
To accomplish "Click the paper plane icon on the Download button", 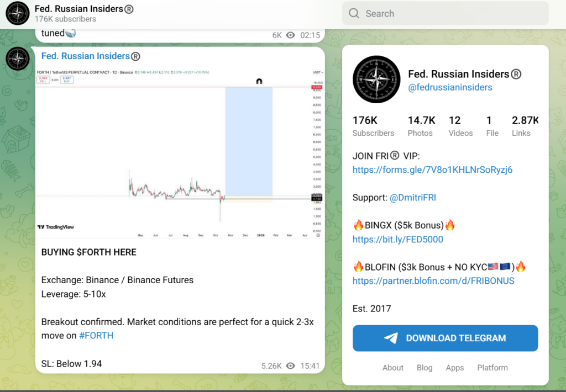I will coord(391,338).
